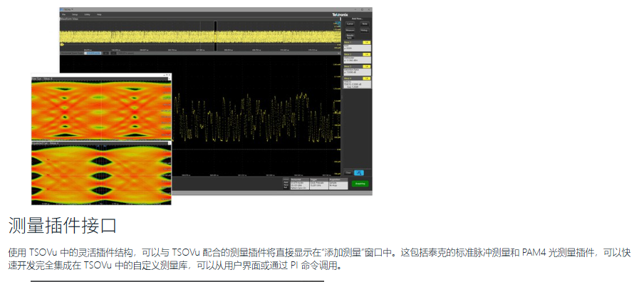Screen dimensions: 644x282
Task: Open the Setup menu
Action: pos(75,14)
